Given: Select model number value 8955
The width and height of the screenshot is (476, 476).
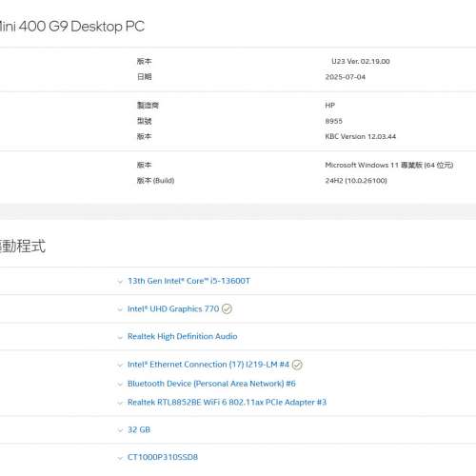Looking at the screenshot, I should 334,121.
